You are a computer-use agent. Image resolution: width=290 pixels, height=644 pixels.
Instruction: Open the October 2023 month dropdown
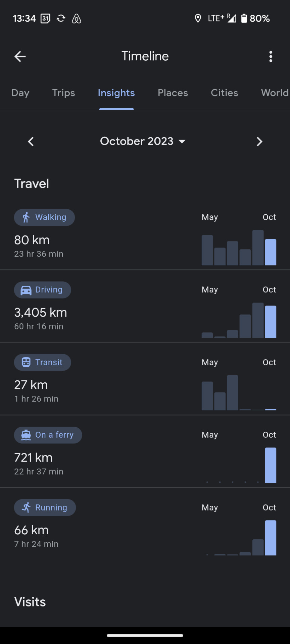click(143, 141)
